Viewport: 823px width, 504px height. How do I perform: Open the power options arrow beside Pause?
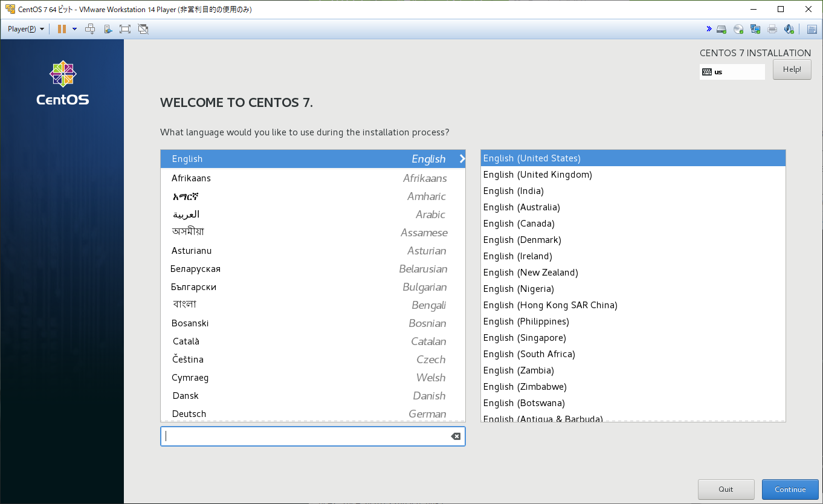click(74, 29)
